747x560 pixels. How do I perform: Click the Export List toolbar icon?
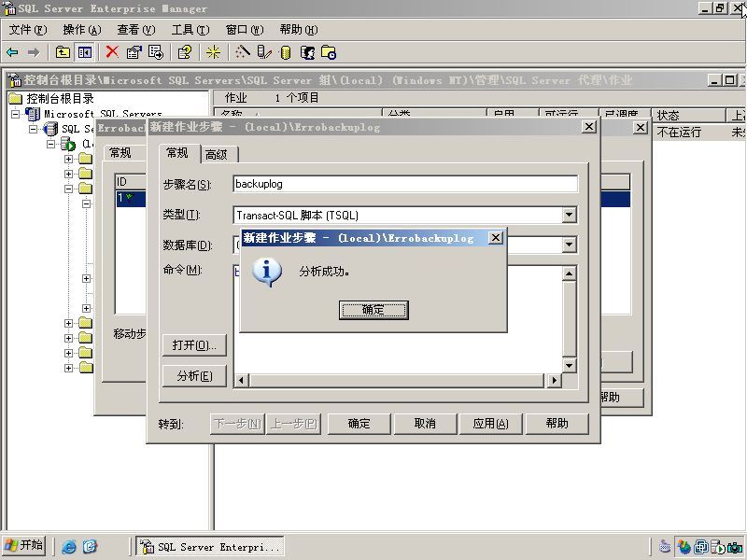(x=156, y=52)
